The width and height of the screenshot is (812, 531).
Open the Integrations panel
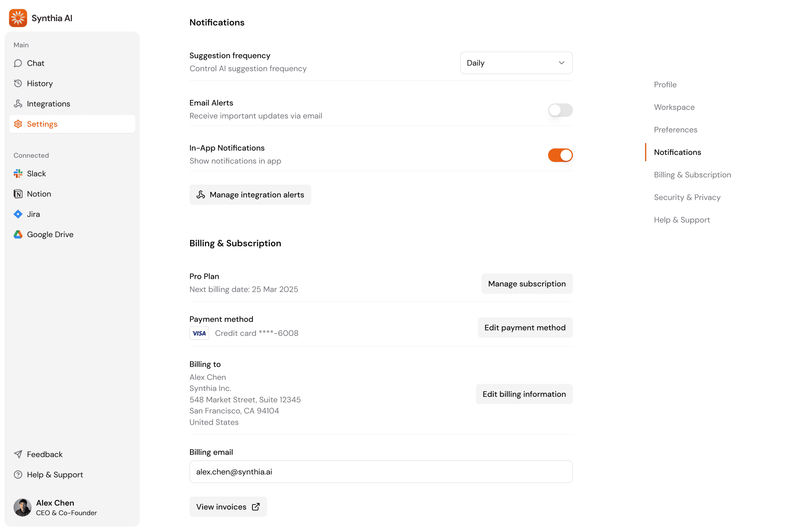coord(48,104)
